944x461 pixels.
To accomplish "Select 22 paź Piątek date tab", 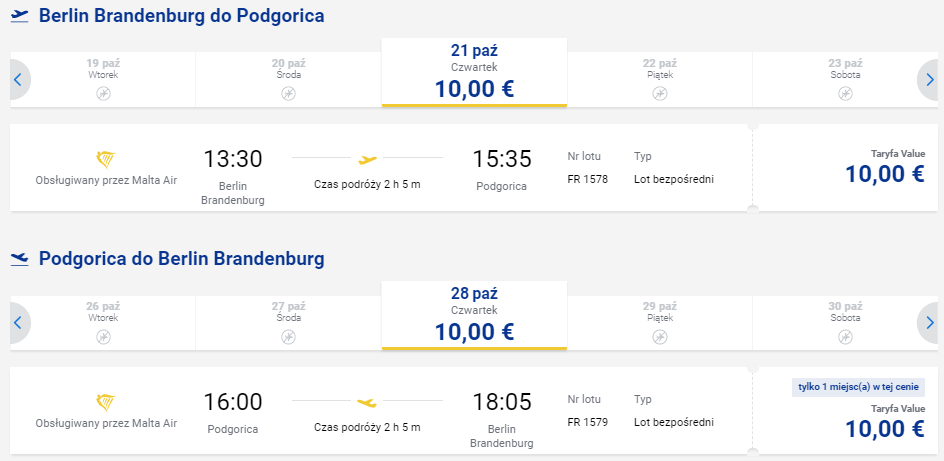I will tap(660, 79).
